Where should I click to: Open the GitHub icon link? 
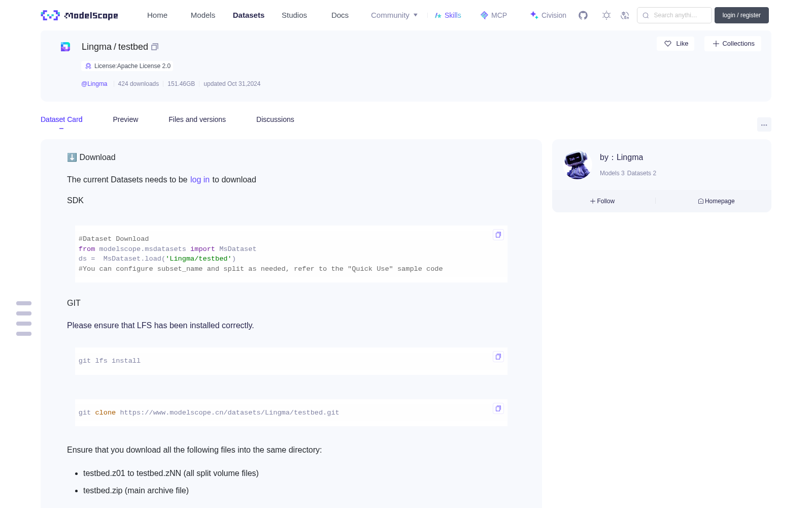pyautogui.click(x=583, y=15)
